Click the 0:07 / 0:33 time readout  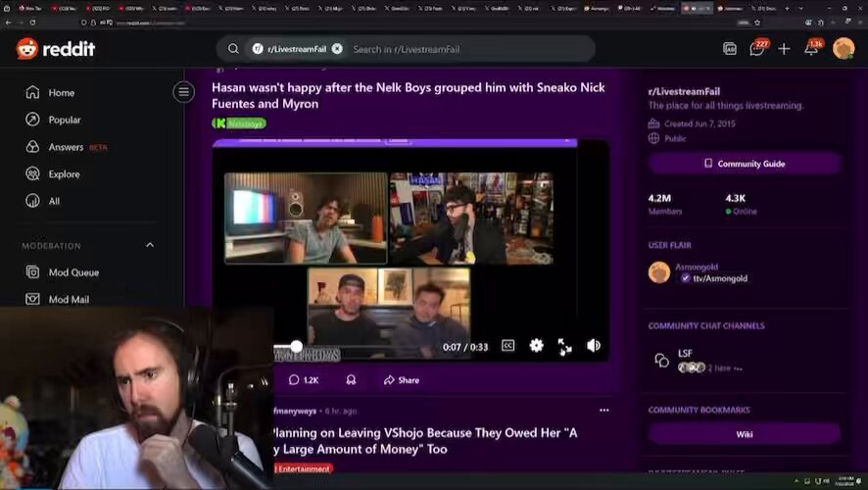coord(465,347)
